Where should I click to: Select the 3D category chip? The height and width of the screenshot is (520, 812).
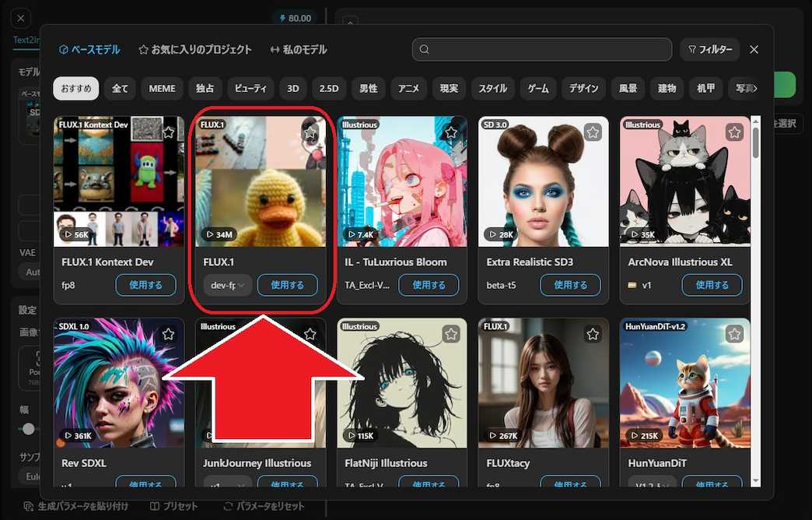pyautogui.click(x=293, y=88)
